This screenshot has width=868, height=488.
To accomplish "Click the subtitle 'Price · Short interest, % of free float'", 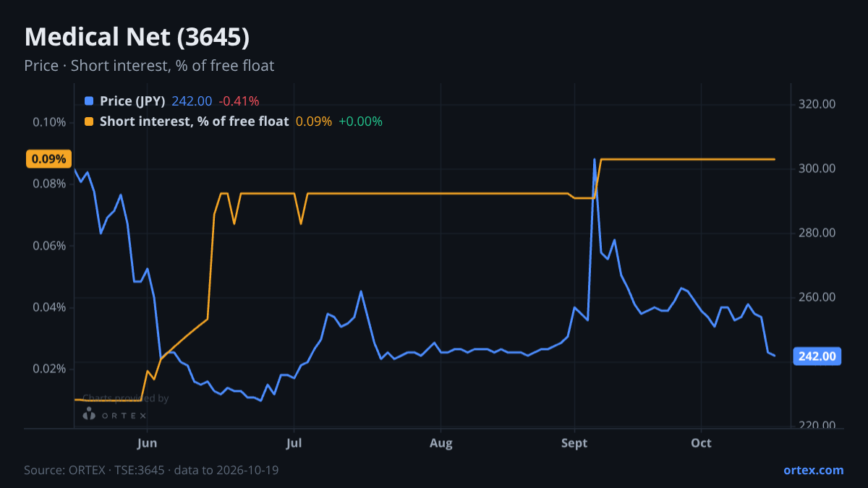I will point(149,66).
